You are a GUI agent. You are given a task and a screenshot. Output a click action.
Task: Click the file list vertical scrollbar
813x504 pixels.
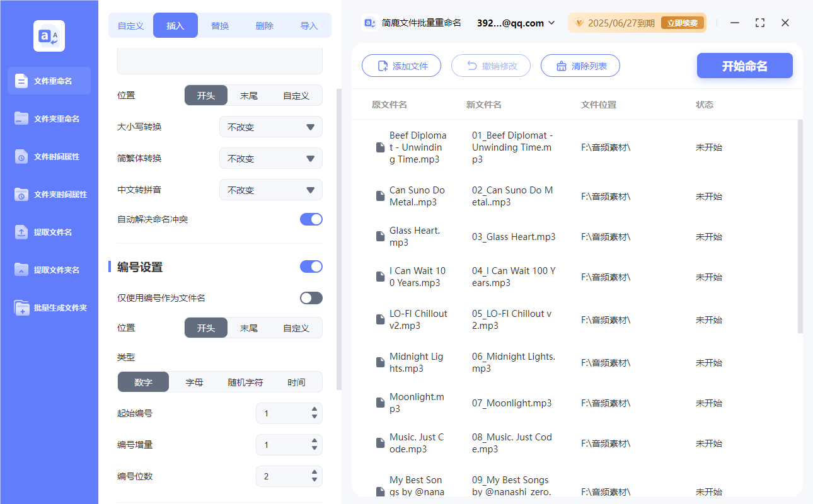[x=800, y=227]
